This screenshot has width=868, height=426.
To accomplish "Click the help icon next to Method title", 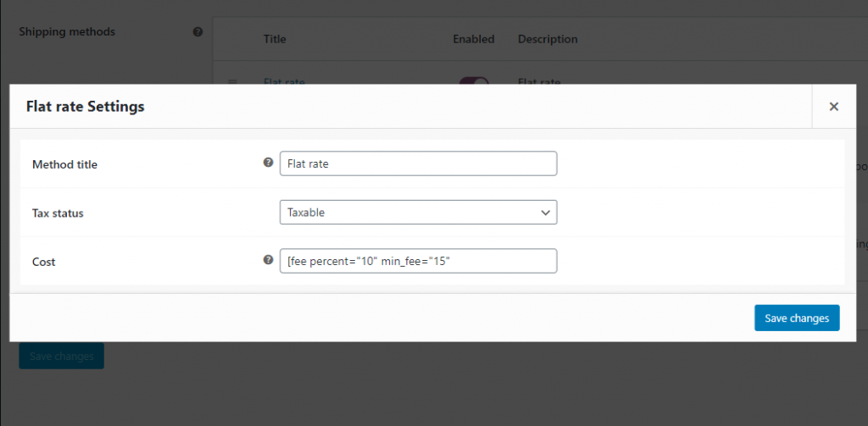I will [269, 163].
